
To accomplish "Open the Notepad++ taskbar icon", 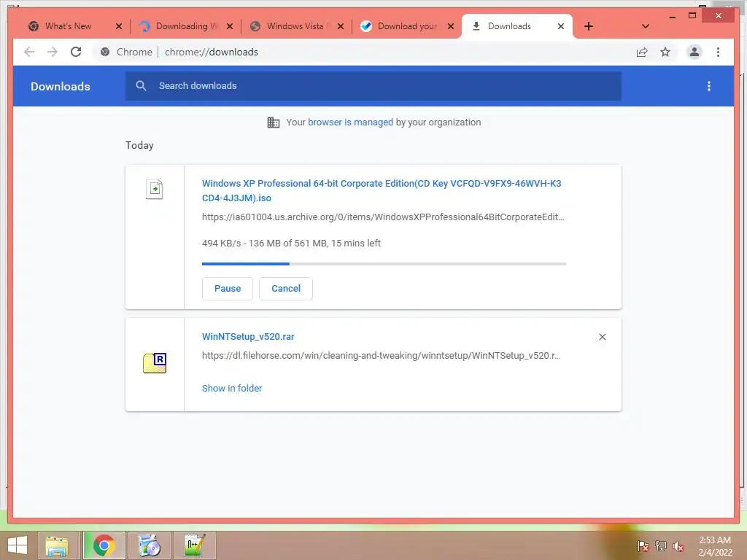I will click(x=194, y=545).
